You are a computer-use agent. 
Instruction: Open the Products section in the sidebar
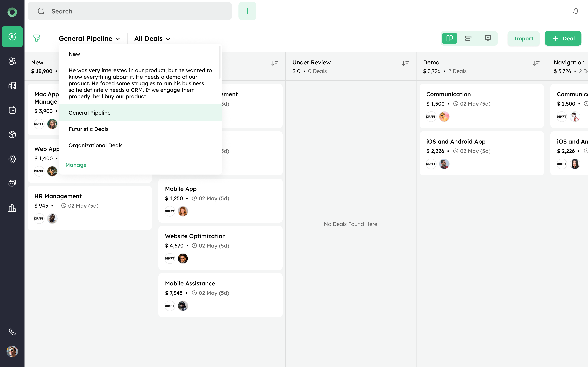tap(12, 134)
